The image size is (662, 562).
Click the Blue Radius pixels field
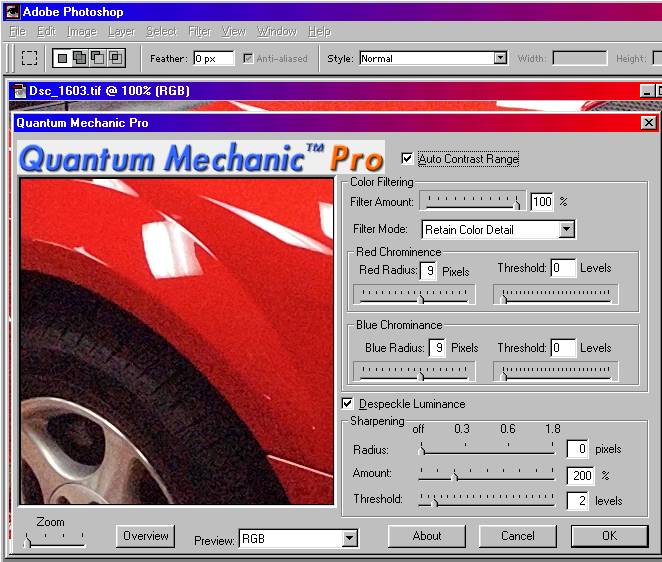(x=437, y=348)
